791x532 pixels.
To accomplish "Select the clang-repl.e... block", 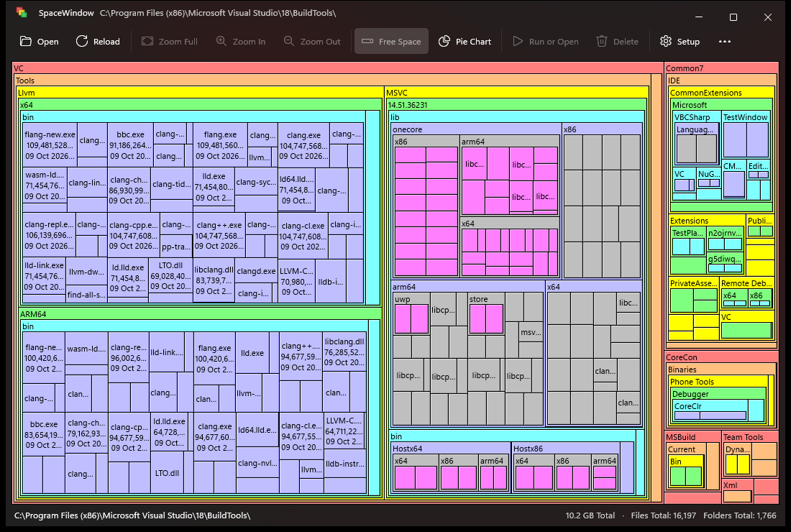I will 50,235.
